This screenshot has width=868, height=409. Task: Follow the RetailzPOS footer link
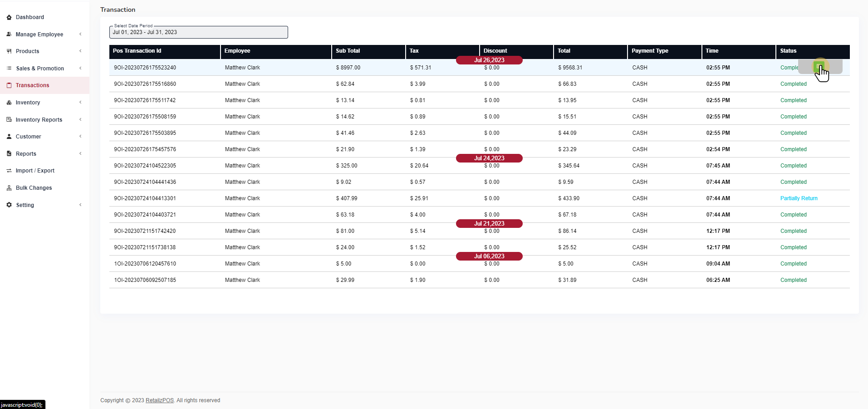tap(159, 400)
